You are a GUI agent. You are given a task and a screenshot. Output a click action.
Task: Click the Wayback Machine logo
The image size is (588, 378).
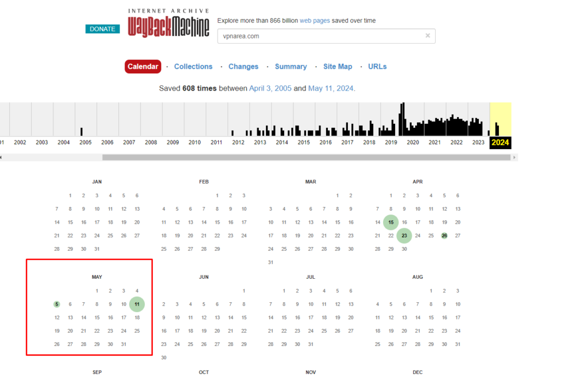167,23
